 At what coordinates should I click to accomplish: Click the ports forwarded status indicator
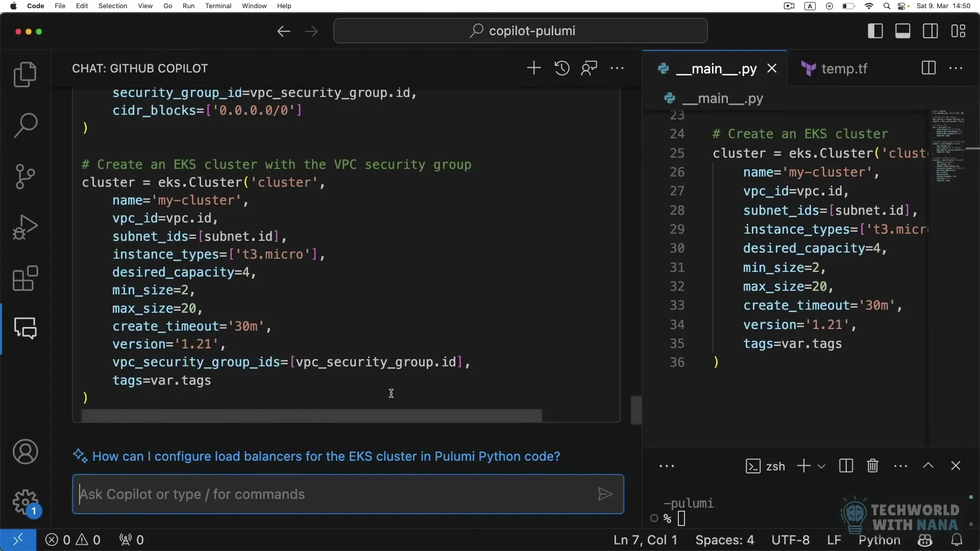(131, 540)
